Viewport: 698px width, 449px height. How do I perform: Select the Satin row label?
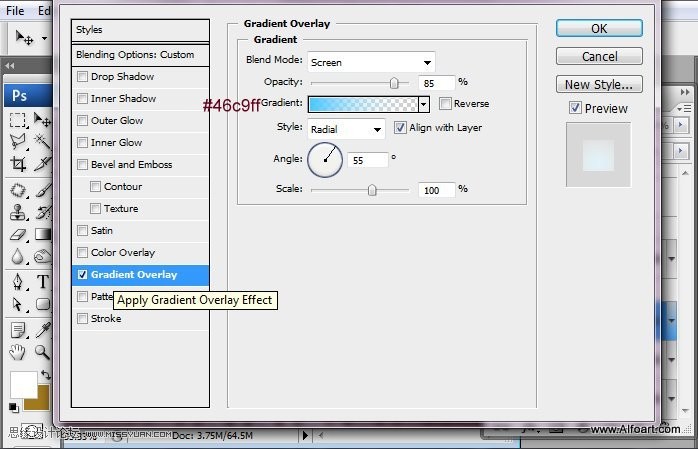101,231
